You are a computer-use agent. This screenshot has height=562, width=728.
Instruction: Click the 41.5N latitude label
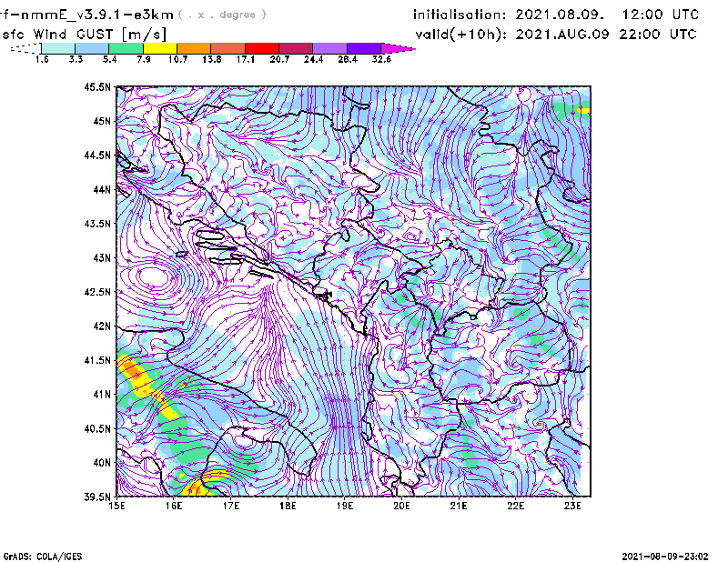click(x=97, y=360)
